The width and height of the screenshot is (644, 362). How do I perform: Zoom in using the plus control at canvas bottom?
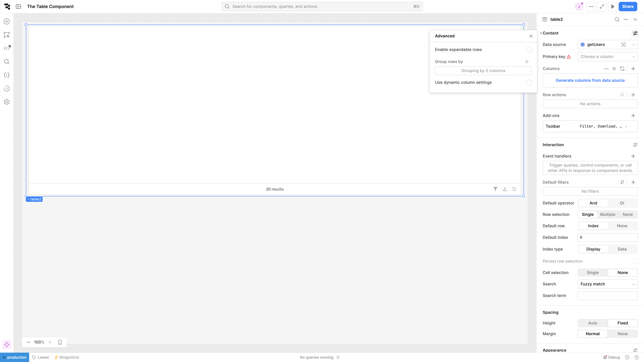click(x=50, y=342)
